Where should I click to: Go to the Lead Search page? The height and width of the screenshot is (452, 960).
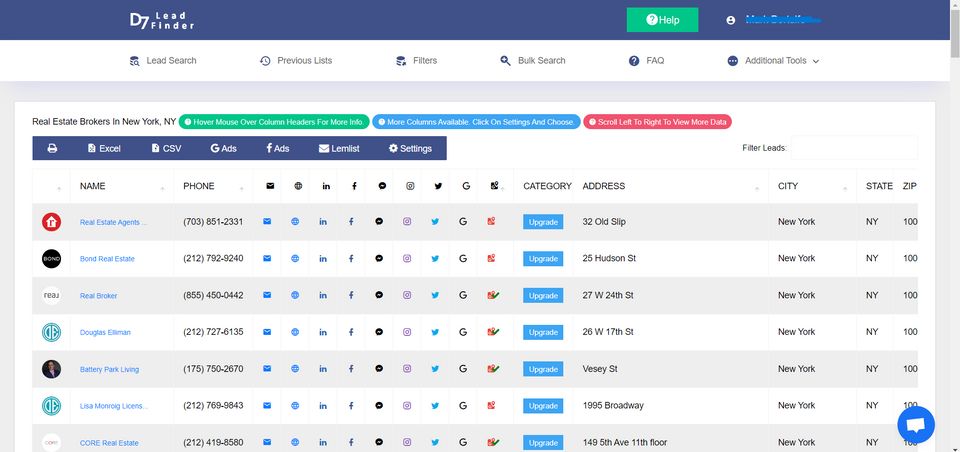click(163, 61)
